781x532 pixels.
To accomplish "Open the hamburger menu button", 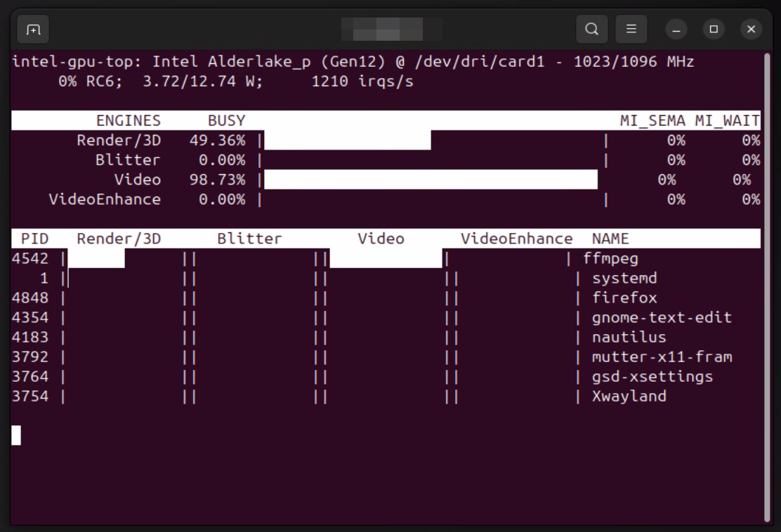I will click(631, 29).
